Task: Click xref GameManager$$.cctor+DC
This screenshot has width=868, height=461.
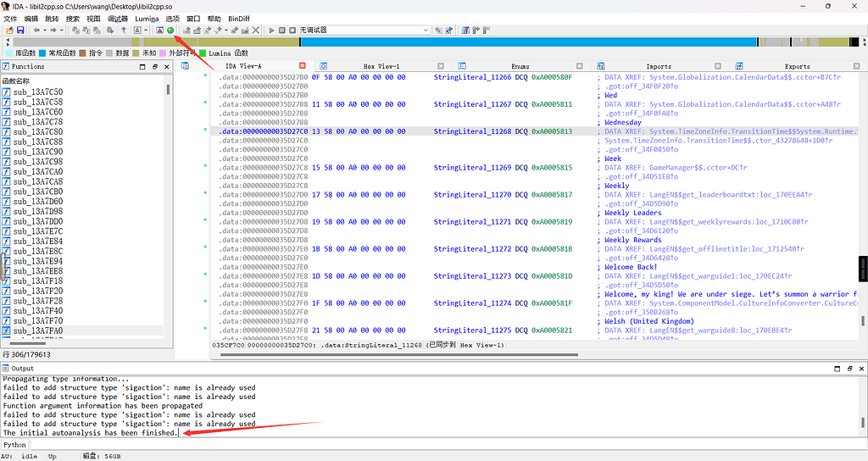Action: tap(698, 168)
